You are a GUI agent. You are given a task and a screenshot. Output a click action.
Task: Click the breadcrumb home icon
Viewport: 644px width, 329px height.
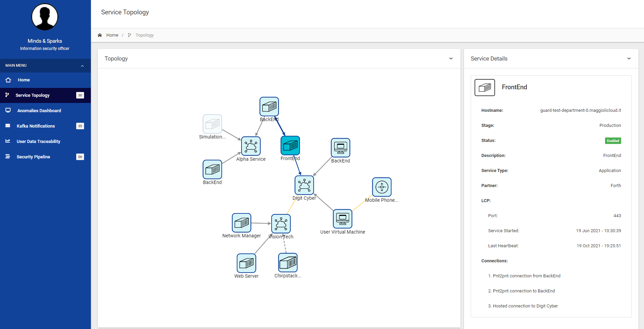(100, 35)
